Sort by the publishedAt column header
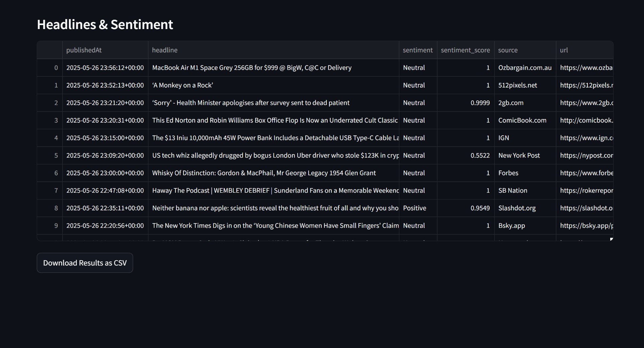Viewport: 644px width, 348px height. tap(105, 50)
